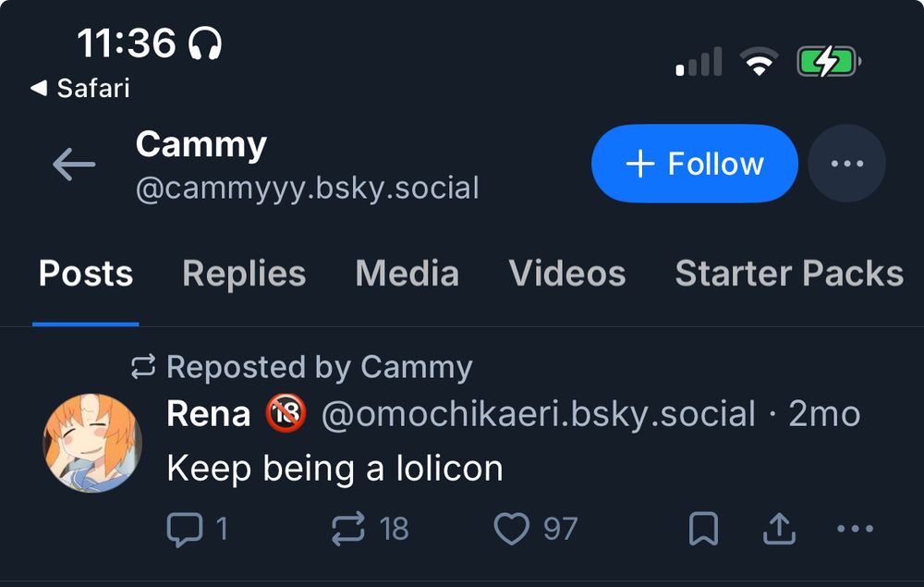Screen dimensions: 924x587
Task: Open the Replies tab
Action: click(244, 274)
